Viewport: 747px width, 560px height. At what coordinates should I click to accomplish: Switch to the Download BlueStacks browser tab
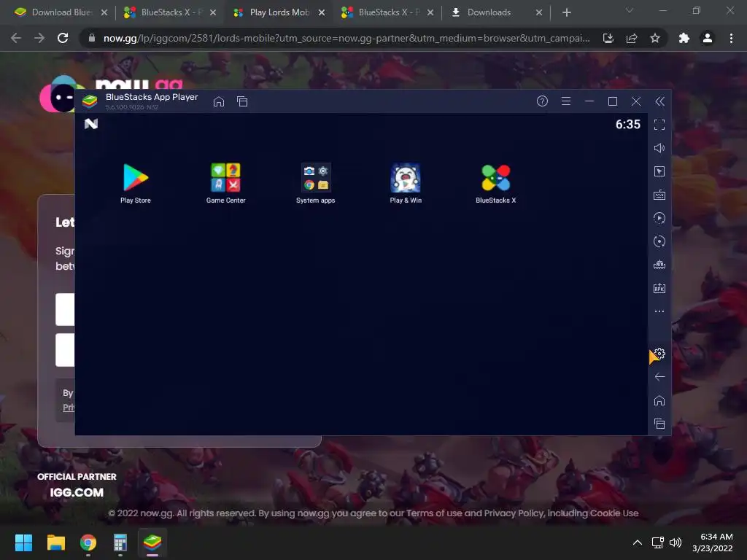(61, 12)
